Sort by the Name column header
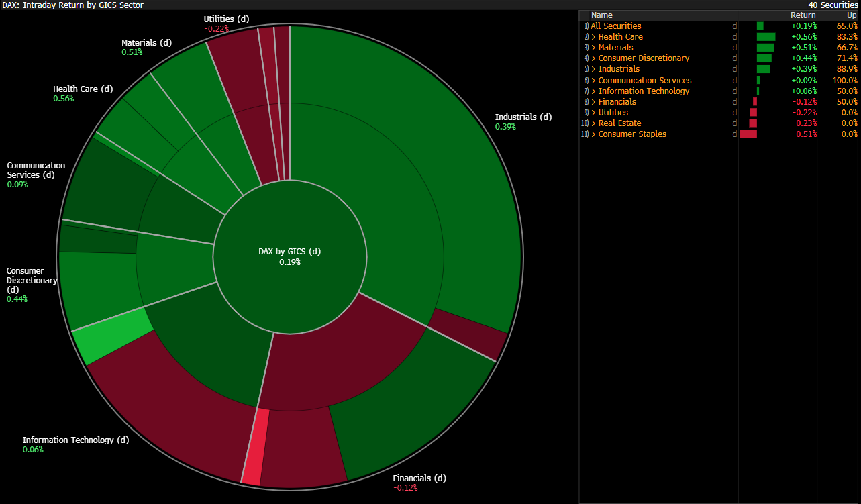Screen dimensions: 861x504 [602, 15]
